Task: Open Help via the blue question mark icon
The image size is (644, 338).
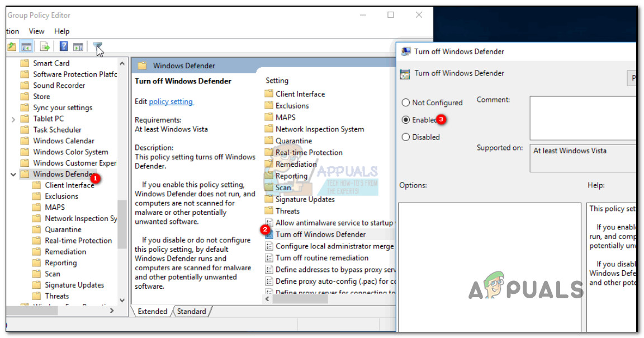Action: 64,46
